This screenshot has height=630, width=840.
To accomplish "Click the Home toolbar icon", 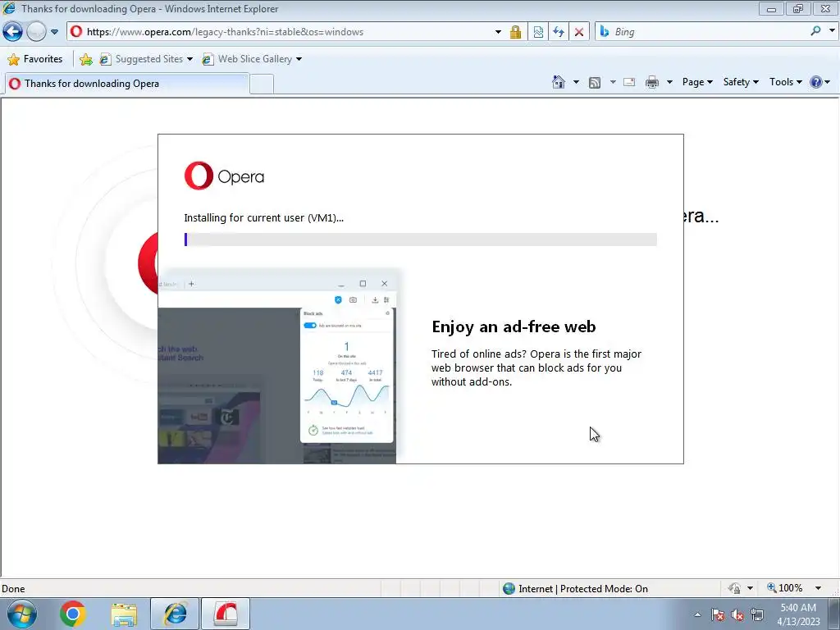I will tap(558, 82).
